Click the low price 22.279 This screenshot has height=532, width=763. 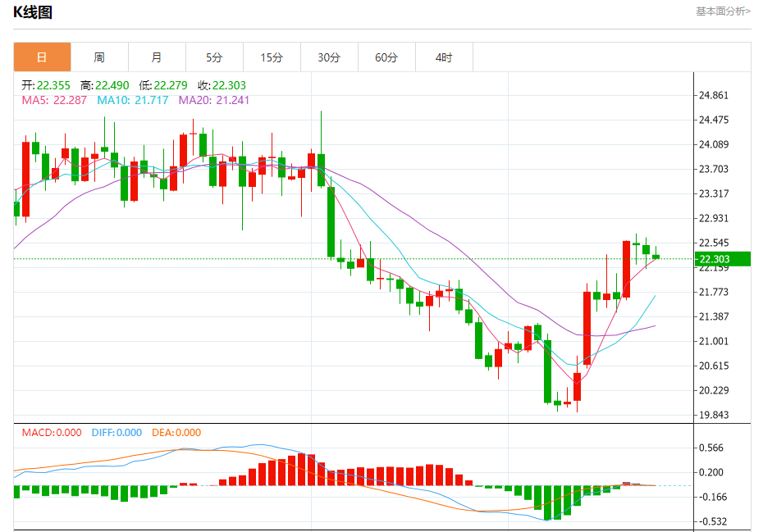pos(171,85)
